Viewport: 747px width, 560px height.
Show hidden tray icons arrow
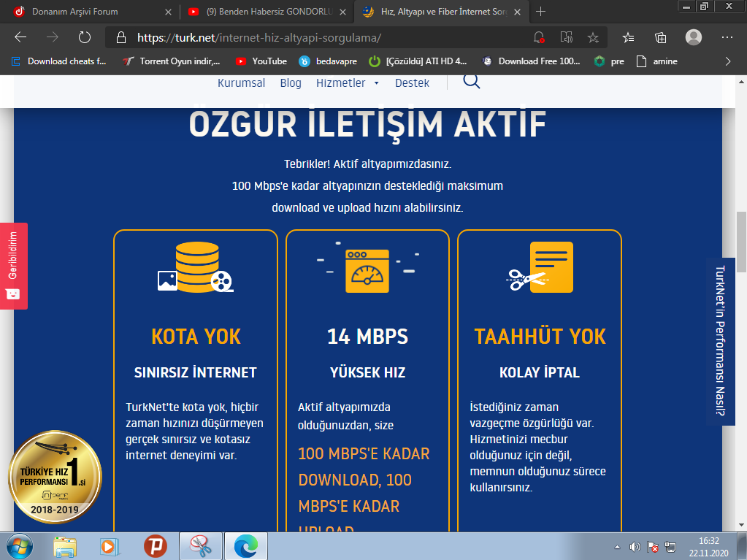pos(618,547)
